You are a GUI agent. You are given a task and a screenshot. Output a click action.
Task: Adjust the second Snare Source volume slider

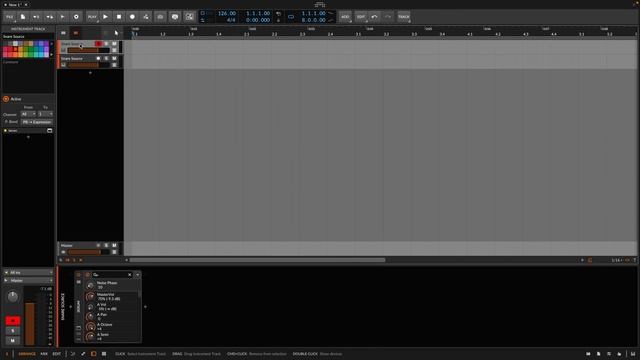[x=89, y=65]
